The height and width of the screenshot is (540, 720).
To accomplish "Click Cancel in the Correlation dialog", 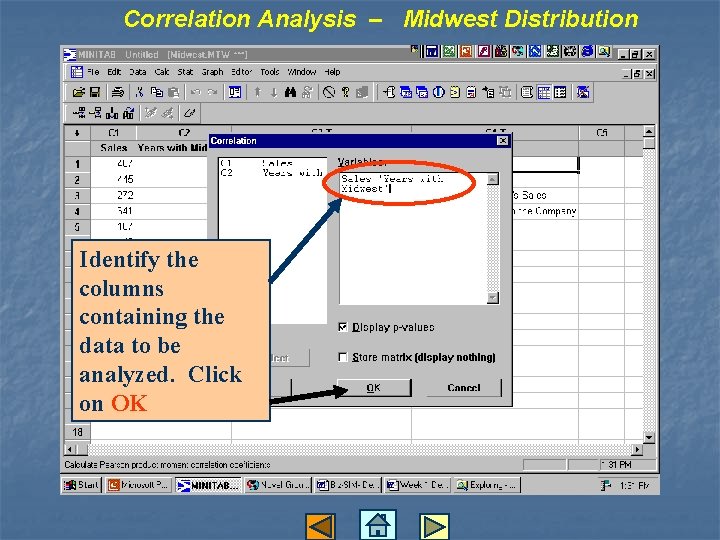I will (464, 388).
